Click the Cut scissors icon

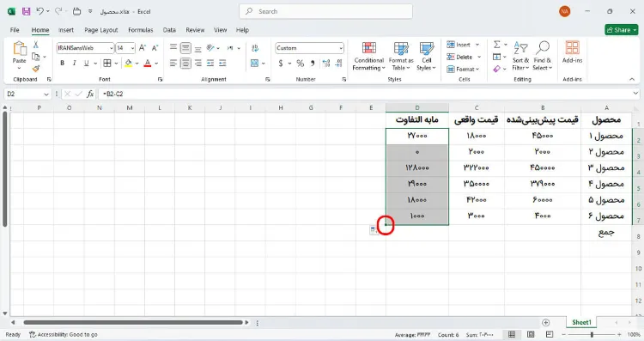coord(36,45)
